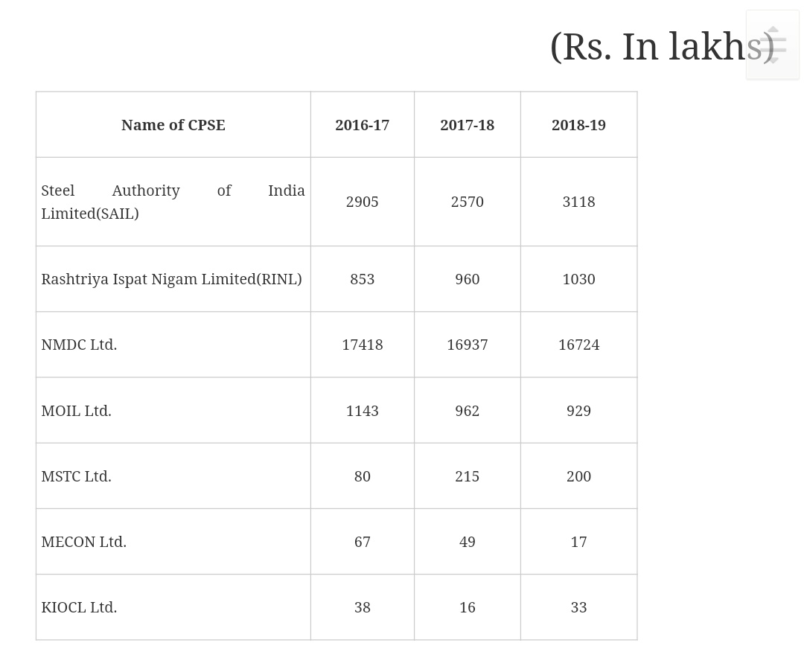Screen dimensions: 804x672
Task: Select the MOIL 2018-19 value 929
Action: point(578,411)
